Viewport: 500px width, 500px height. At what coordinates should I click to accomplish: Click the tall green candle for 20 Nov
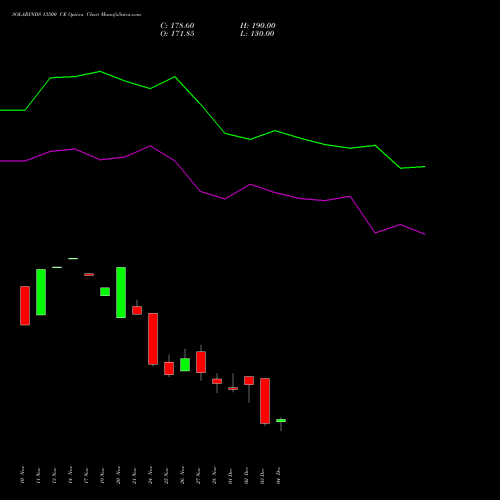121,292
